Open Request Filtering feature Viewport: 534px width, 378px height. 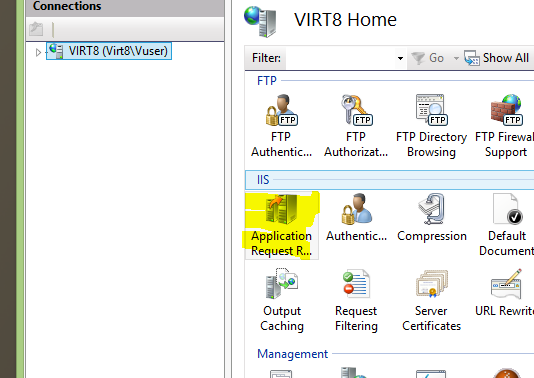click(356, 300)
